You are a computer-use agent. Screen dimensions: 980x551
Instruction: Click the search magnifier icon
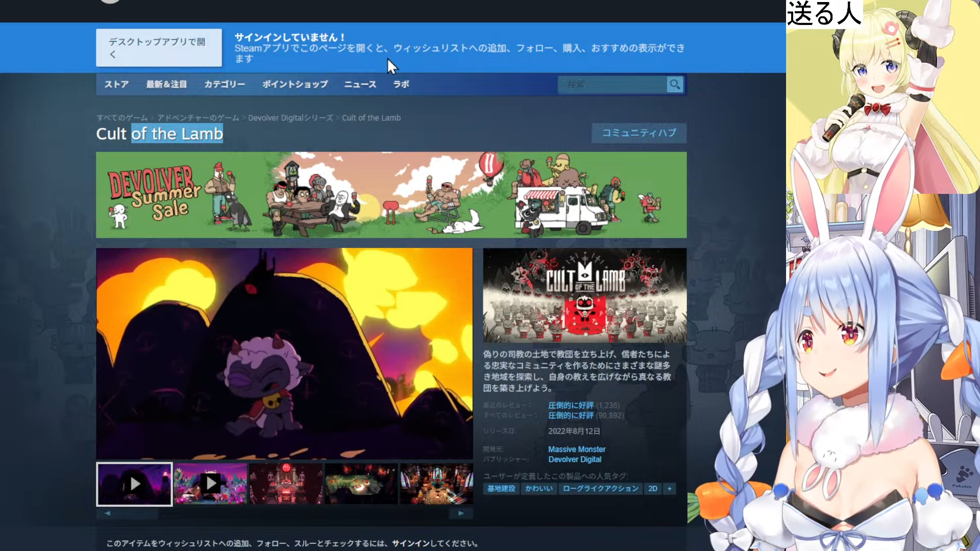[x=675, y=84]
